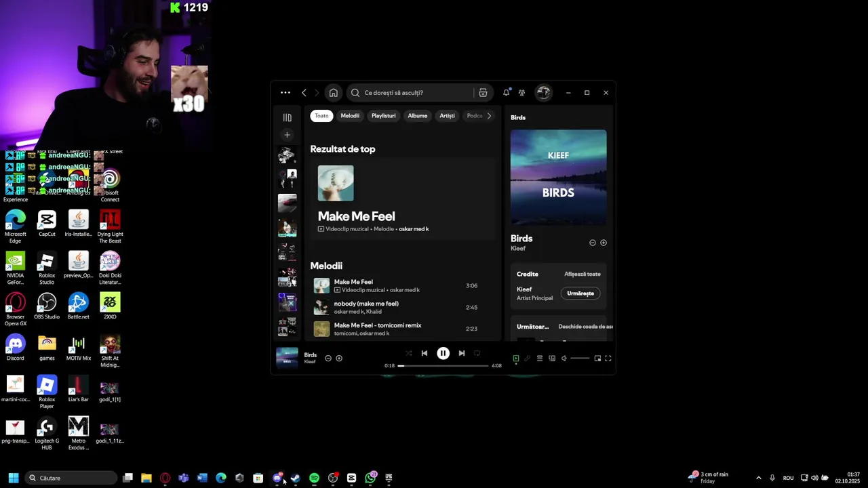
Task: Open the Spotify Home page
Action: pyautogui.click(x=333, y=93)
